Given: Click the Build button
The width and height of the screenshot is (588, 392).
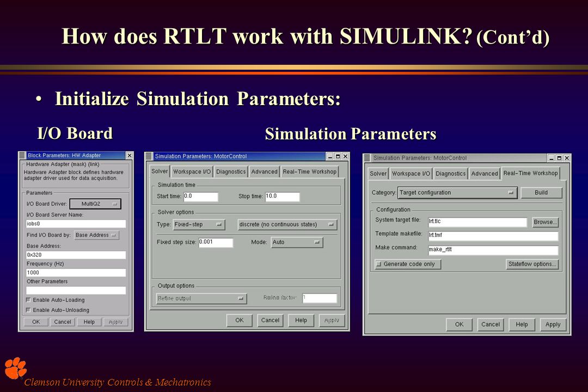Looking at the screenshot, I should (541, 192).
